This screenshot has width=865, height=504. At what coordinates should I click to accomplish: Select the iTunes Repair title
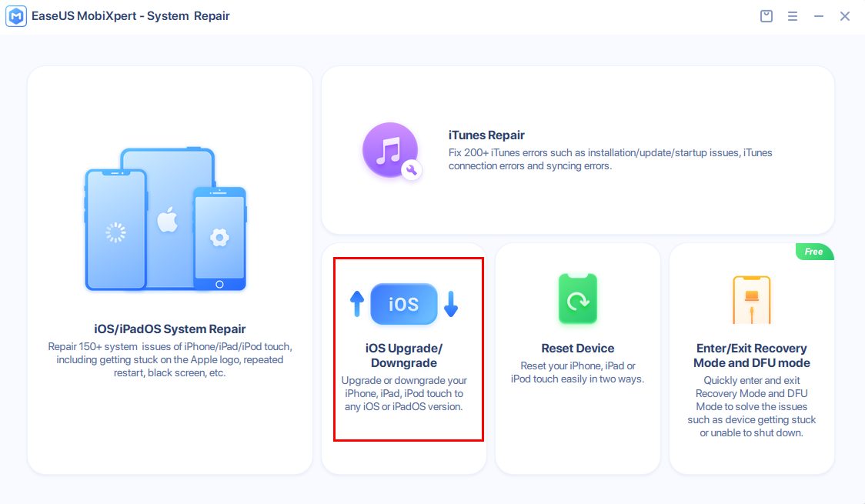coord(486,135)
